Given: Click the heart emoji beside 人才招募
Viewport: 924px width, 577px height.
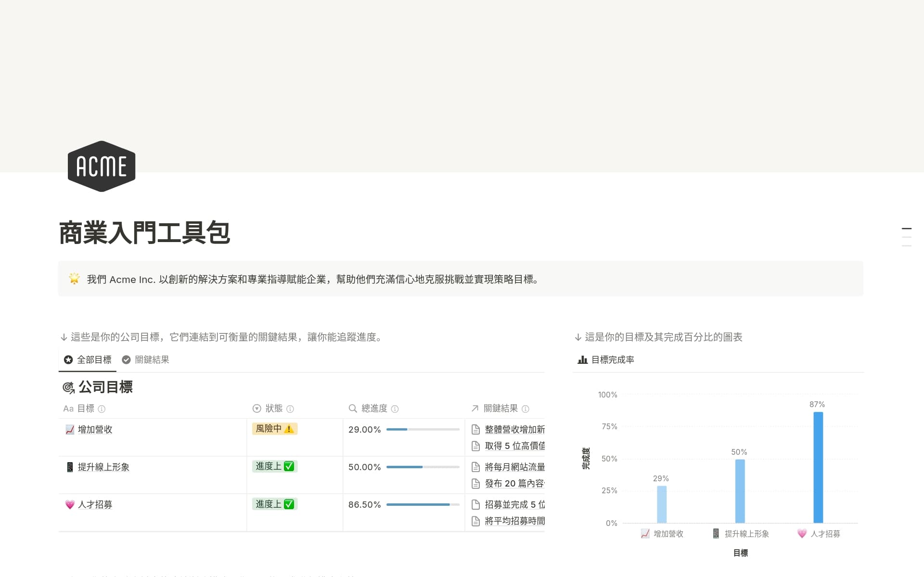Looking at the screenshot, I should (69, 505).
